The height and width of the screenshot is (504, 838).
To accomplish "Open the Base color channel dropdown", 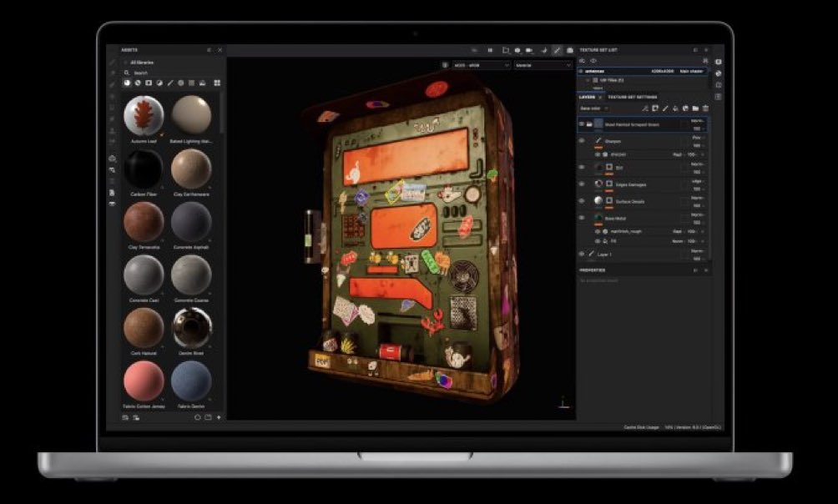I will coord(595,108).
